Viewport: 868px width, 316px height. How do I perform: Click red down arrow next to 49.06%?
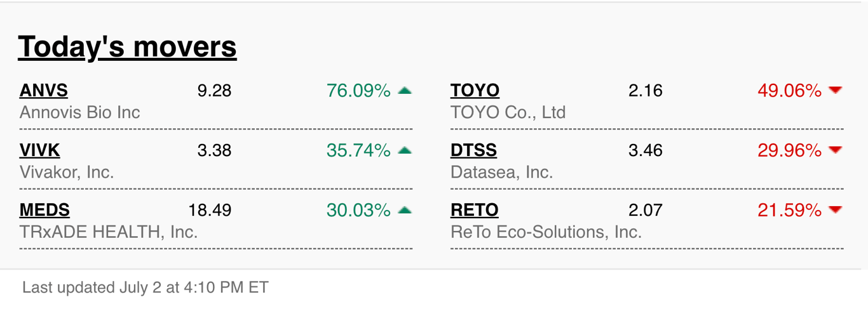[x=836, y=91]
